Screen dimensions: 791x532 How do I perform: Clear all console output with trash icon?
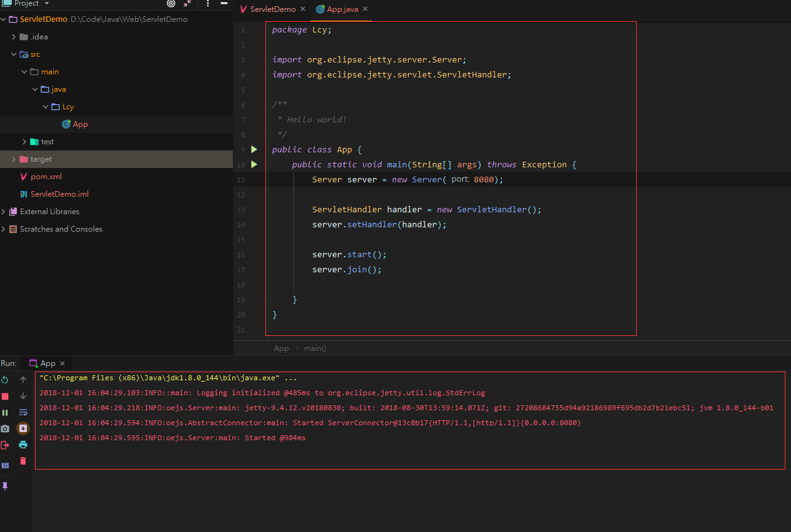[23, 461]
